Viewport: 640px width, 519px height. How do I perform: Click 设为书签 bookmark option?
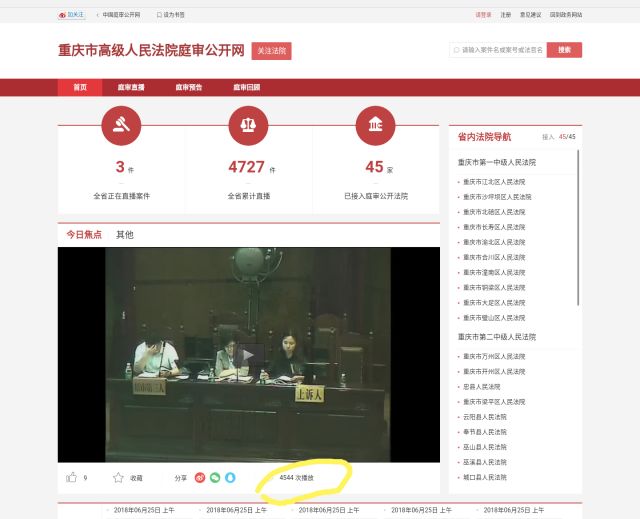click(171, 15)
